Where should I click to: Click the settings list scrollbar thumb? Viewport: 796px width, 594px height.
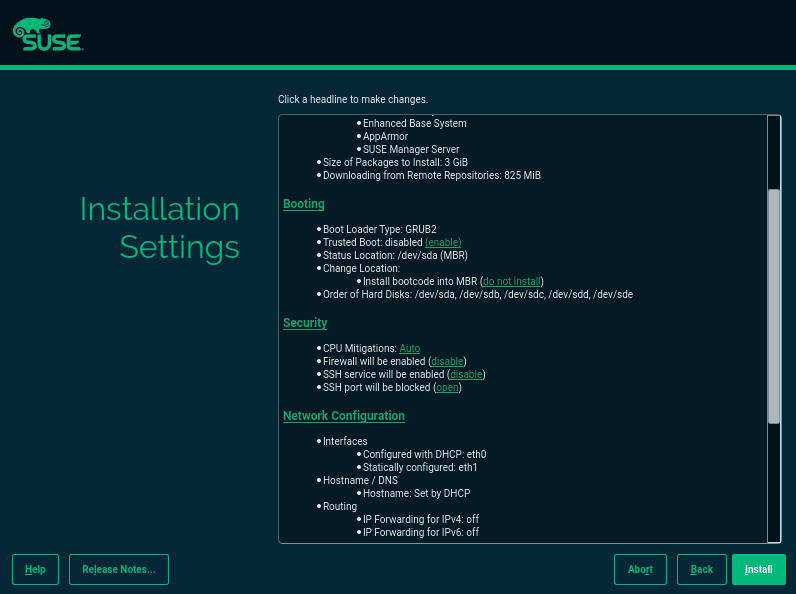(x=774, y=306)
